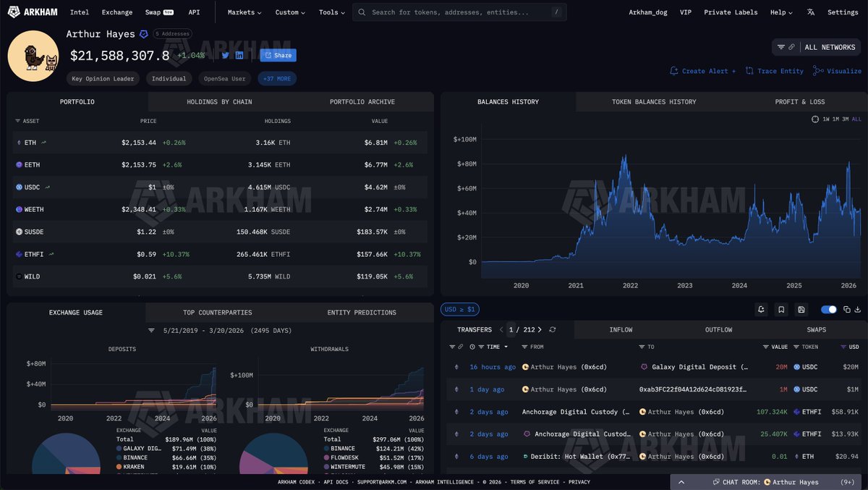The width and height of the screenshot is (868, 490).
Task: Click Create Alert + link
Action: [703, 71]
